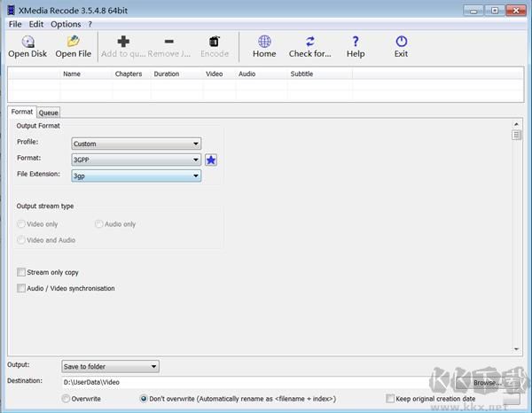
Task: Enable the Stream only copy checkbox
Action: (x=21, y=272)
